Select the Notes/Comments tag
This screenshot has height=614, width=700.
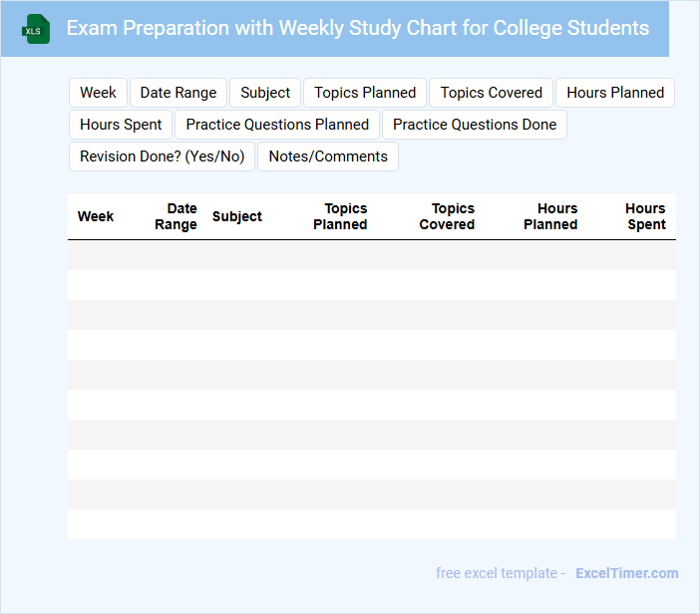point(328,156)
